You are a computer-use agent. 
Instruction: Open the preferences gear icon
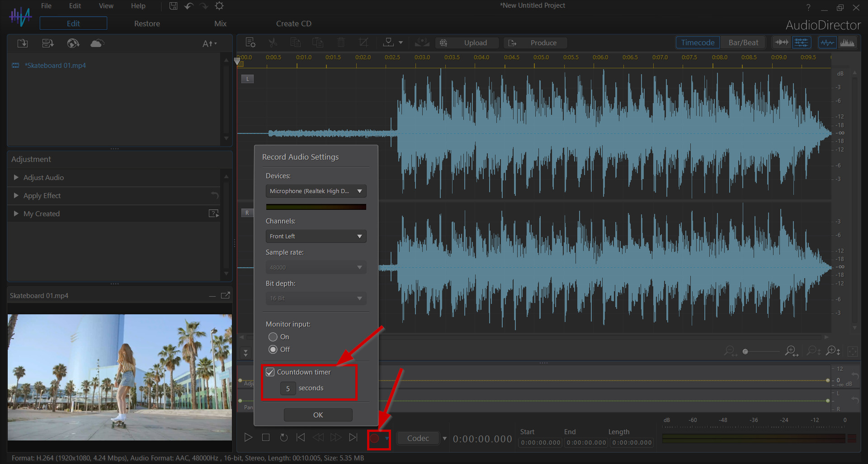(x=219, y=6)
